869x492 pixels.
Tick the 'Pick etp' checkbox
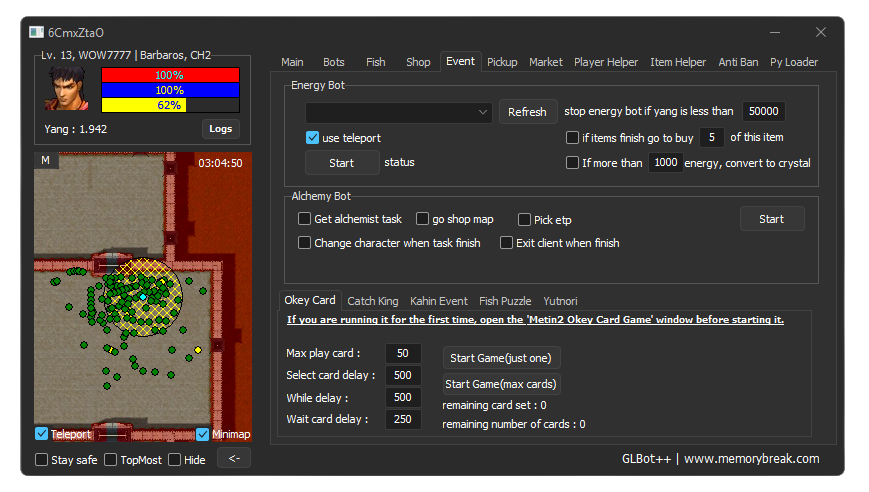coord(524,219)
